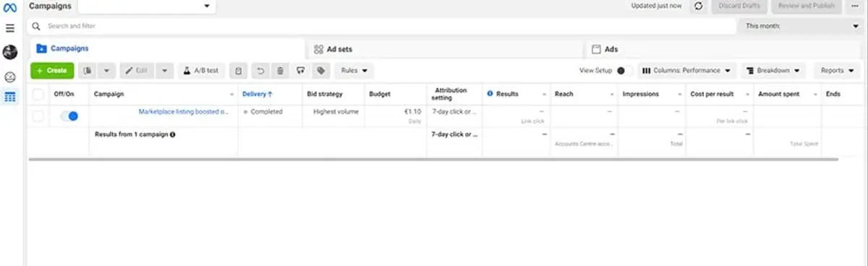Screen dimensions: 868x266
Task: Open the ad account selector dropdown
Action: (146, 6)
